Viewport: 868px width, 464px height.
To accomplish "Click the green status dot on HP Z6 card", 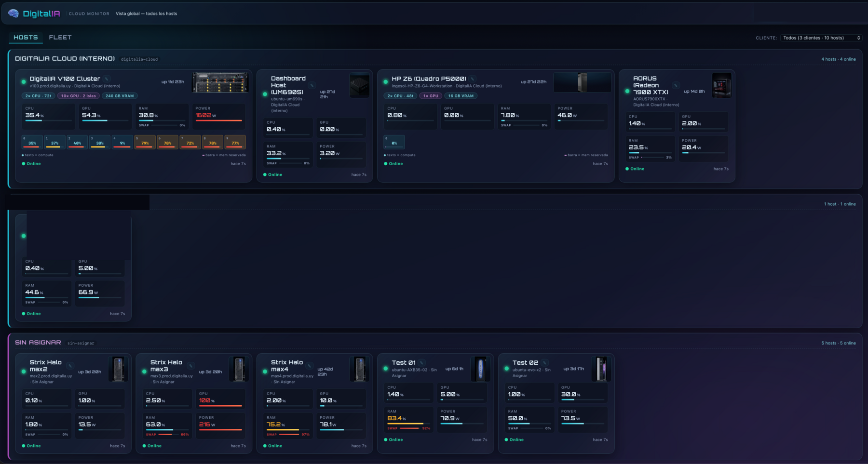I will [x=385, y=82].
